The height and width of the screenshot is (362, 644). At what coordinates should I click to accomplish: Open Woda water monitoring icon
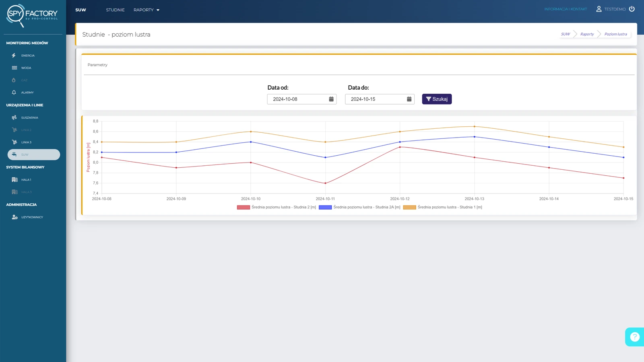pos(14,68)
